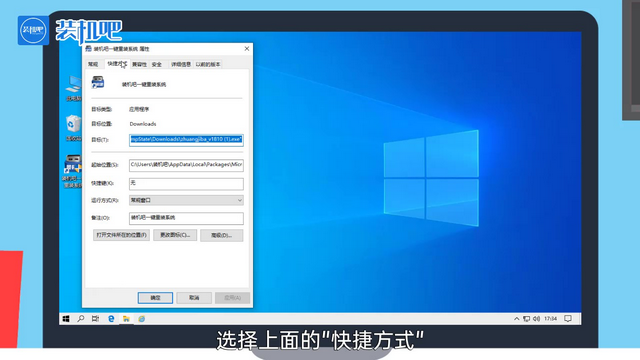Confirm with the 确定 button

(155, 298)
